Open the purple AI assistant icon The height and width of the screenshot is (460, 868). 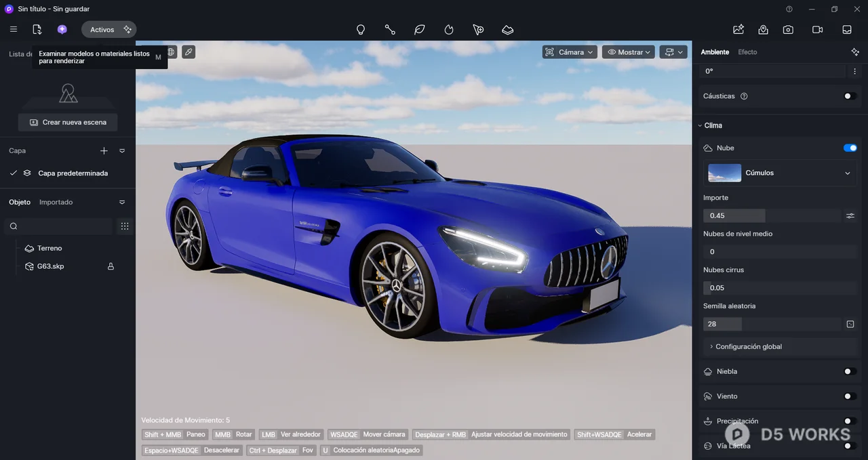point(62,29)
